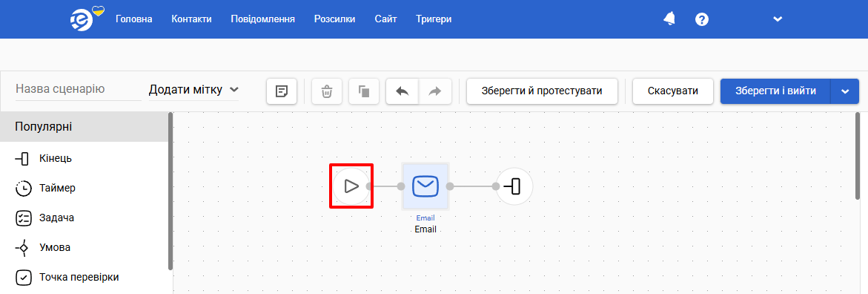Select the Популярні section header
Image resolution: width=868 pixels, height=294 pixels.
point(85,126)
